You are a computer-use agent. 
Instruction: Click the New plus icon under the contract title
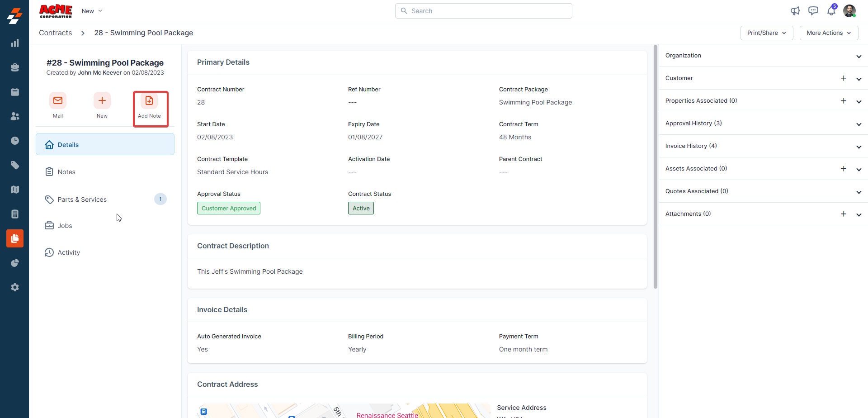pos(102,100)
